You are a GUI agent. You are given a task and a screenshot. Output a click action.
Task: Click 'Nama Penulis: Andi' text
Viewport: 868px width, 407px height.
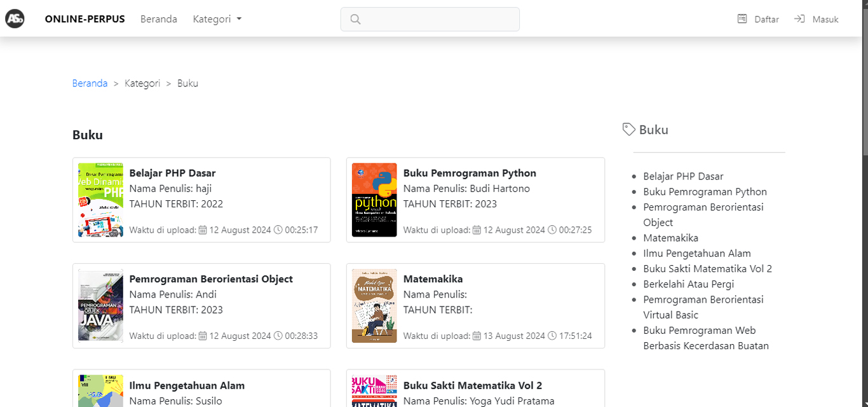click(173, 294)
